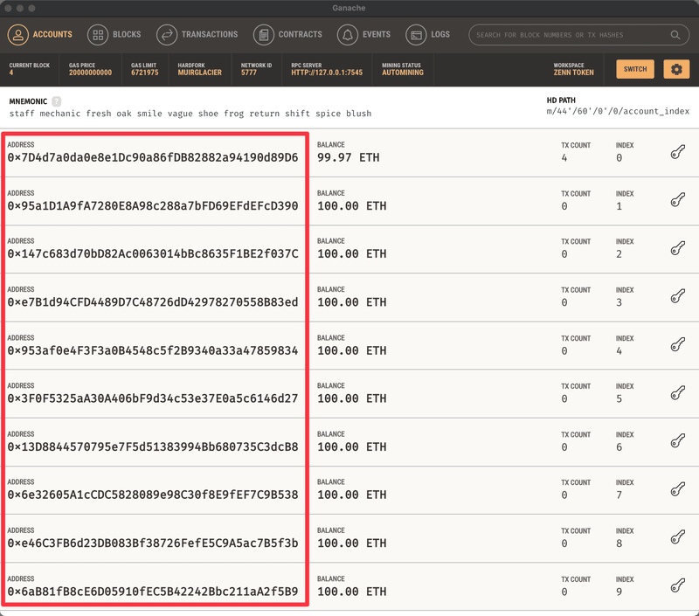Click the Transactions arrows icon

(x=167, y=35)
